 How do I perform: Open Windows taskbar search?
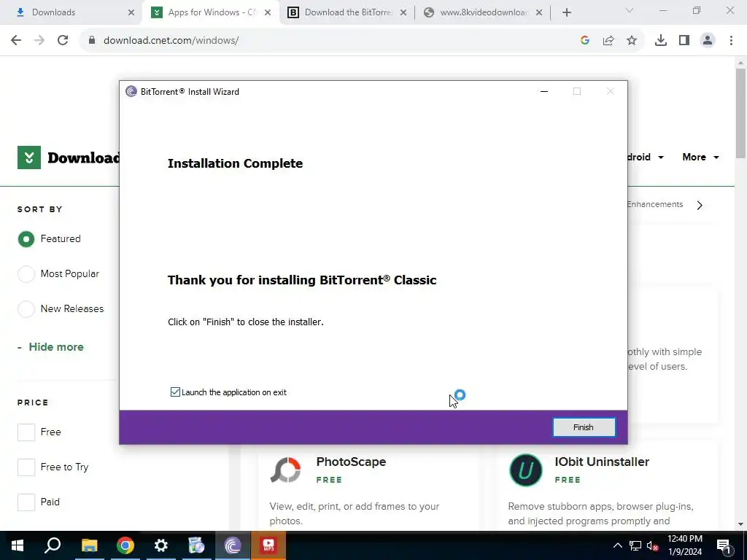click(x=53, y=545)
